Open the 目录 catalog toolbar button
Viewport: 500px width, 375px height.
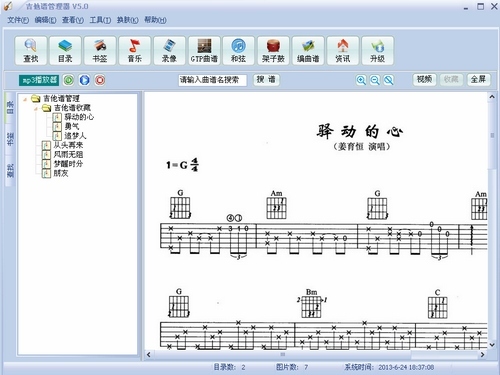click(x=65, y=51)
